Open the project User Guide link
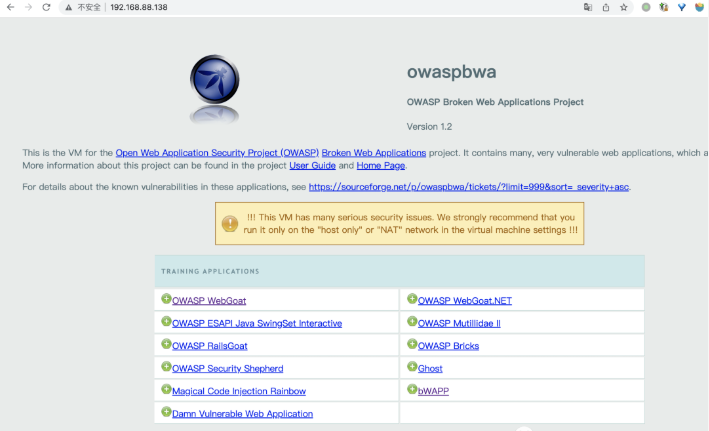 point(312,166)
